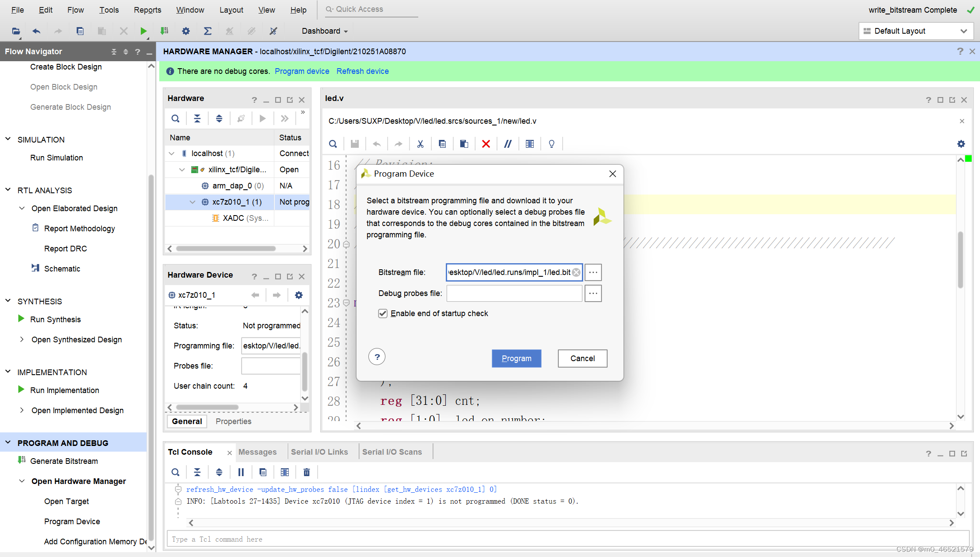Click the Sigma reports icon in the toolbar
The image size is (980, 557).
click(207, 31)
